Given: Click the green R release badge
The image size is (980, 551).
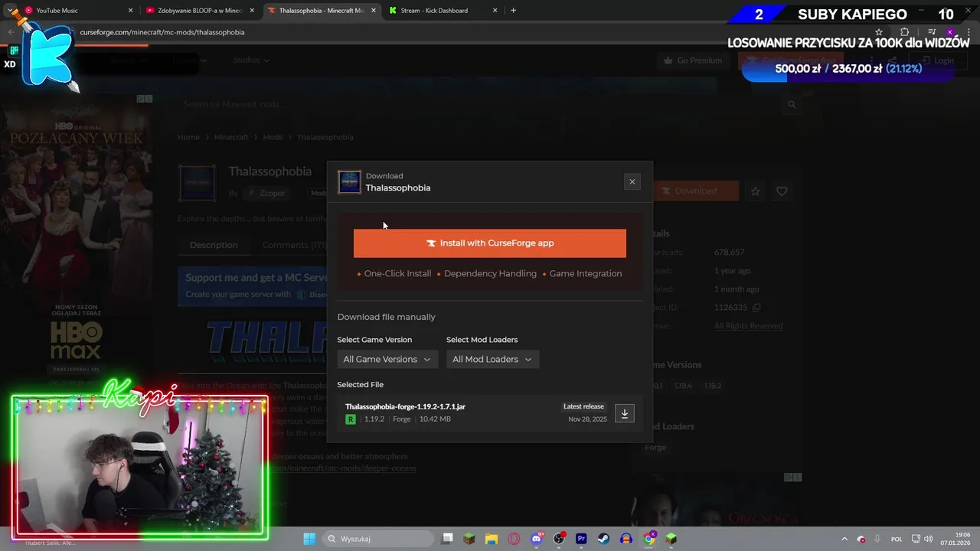Looking at the screenshot, I should 351,419.
